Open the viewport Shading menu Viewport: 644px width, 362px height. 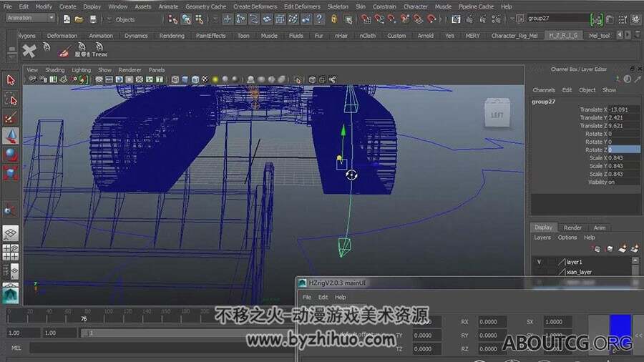click(x=54, y=70)
